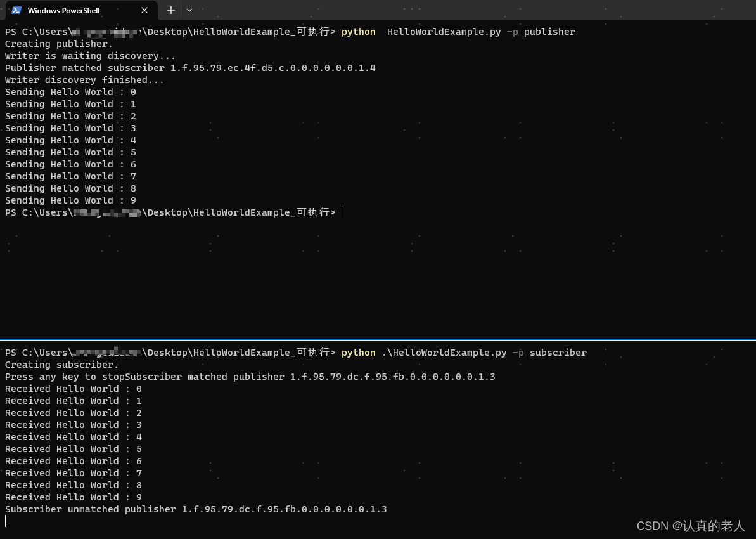Open a new tab with the plus button

[x=170, y=10]
